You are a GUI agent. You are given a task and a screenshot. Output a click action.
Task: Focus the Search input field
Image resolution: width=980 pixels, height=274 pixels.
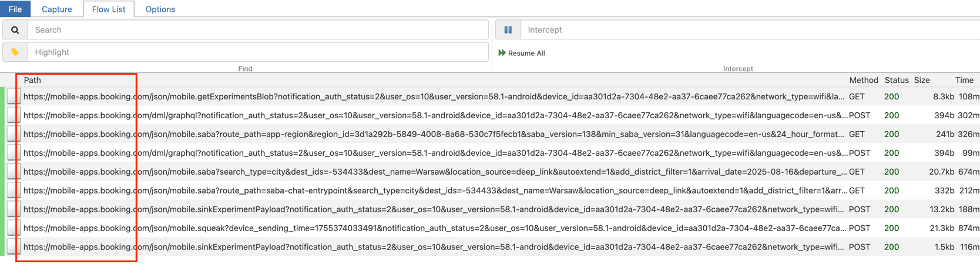[258, 30]
